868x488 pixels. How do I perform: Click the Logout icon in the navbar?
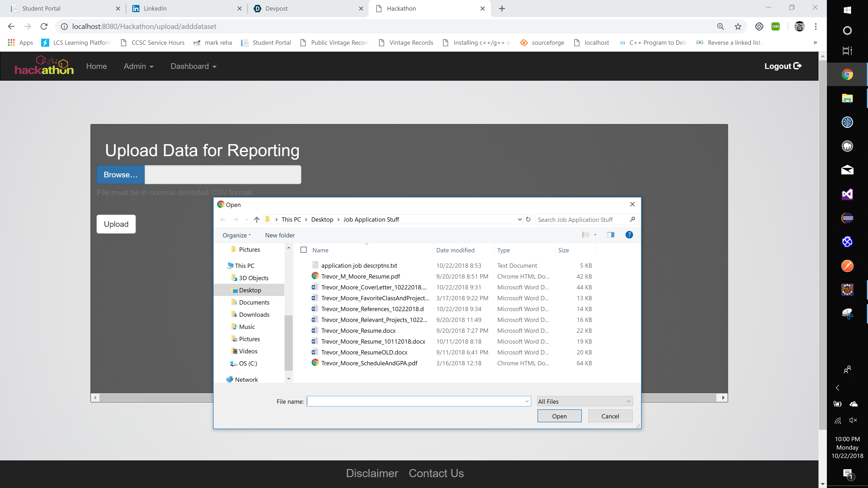(x=797, y=66)
